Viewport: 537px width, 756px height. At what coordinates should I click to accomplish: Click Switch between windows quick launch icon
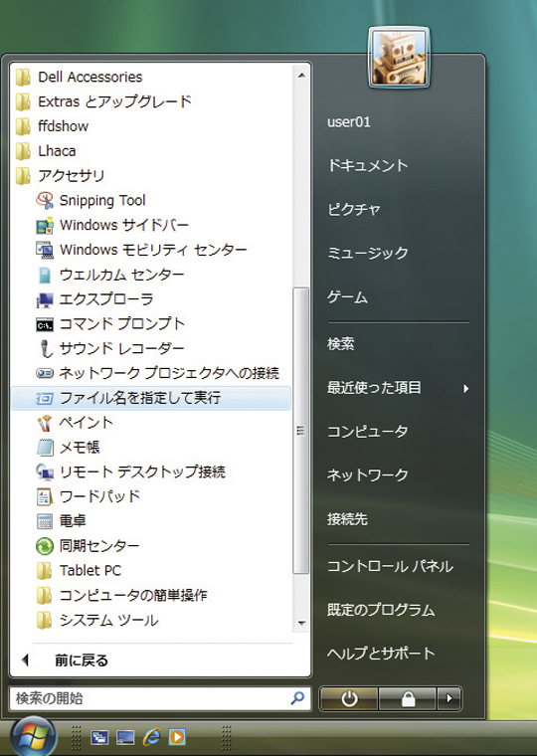[x=99, y=737]
